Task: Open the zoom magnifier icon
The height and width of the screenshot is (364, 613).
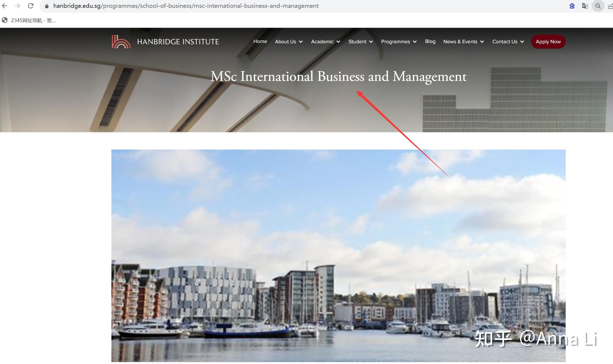Action: tap(598, 6)
